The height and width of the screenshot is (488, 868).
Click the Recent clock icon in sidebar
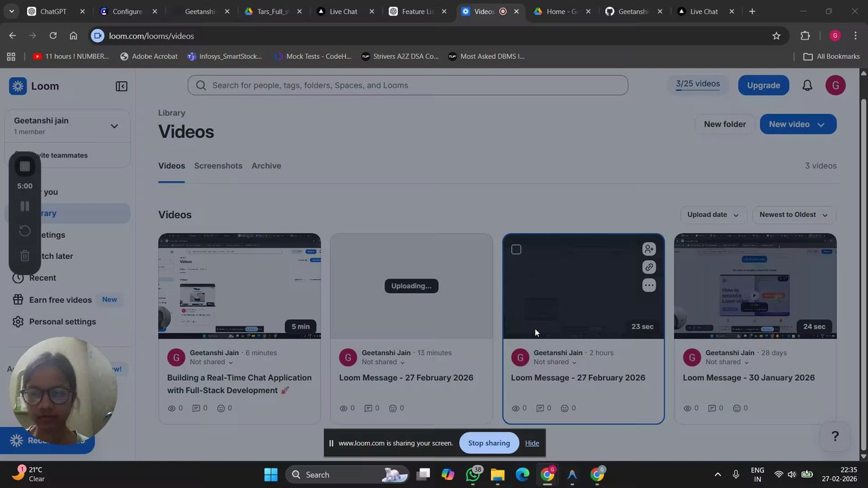pos(18,278)
